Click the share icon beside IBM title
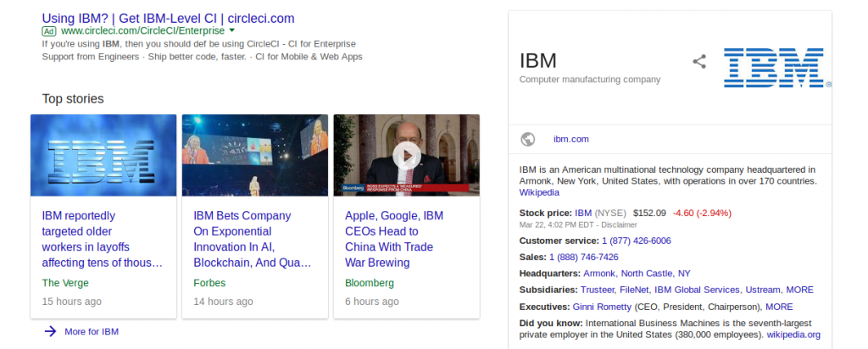This screenshot has width=868, height=349. [x=699, y=61]
